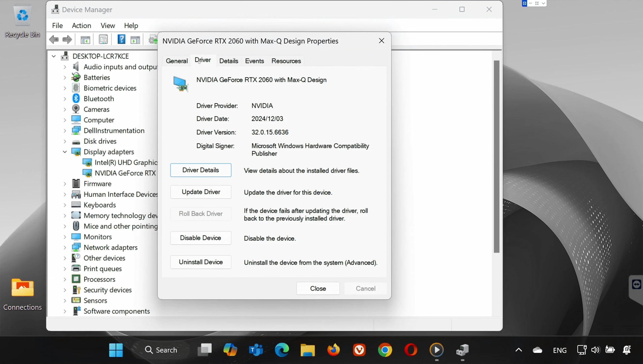Viewport: 643px width, 364px height.
Task: Click the OneDrive cloud tray icon
Action: 537,350
